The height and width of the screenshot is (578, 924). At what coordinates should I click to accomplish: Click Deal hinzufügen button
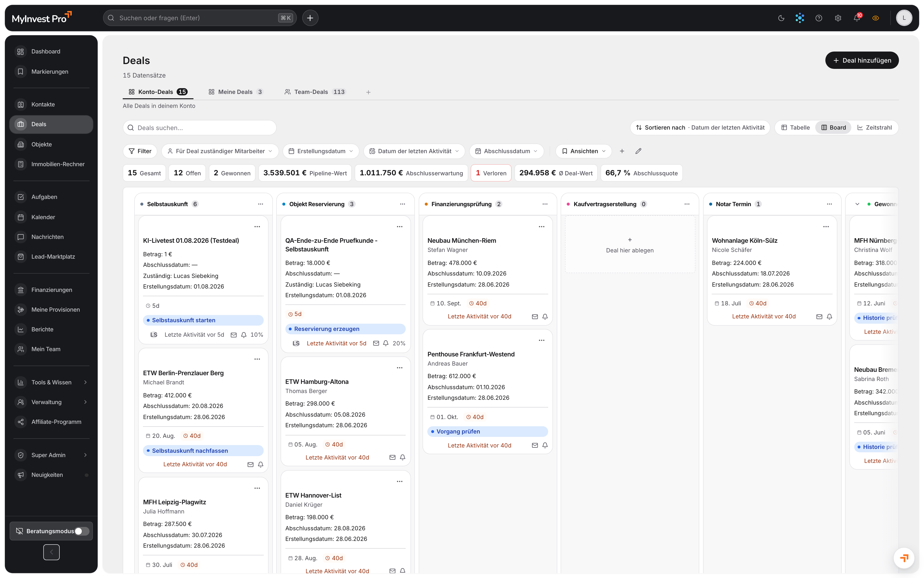pos(862,60)
